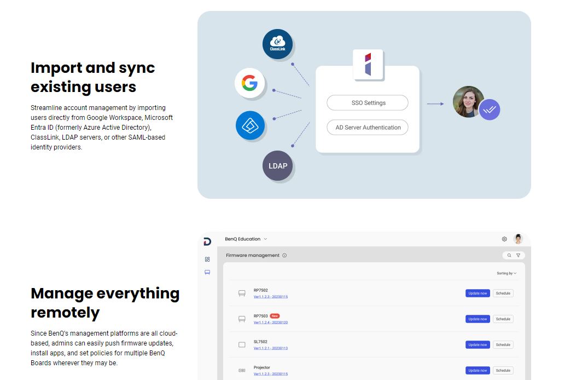Image resolution: width=588 pixels, height=380 pixels.
Task: Click the search magnifier icon
Action: click(x=509, y=255)
